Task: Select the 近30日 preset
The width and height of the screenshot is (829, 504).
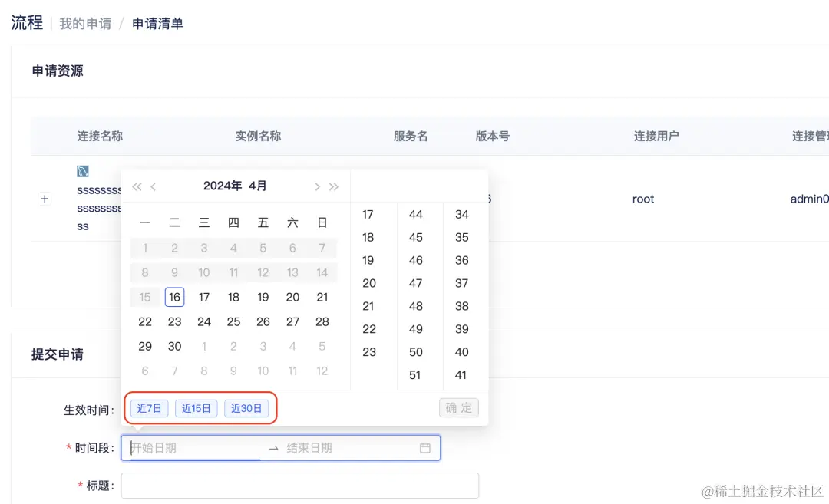Action: 246,408
